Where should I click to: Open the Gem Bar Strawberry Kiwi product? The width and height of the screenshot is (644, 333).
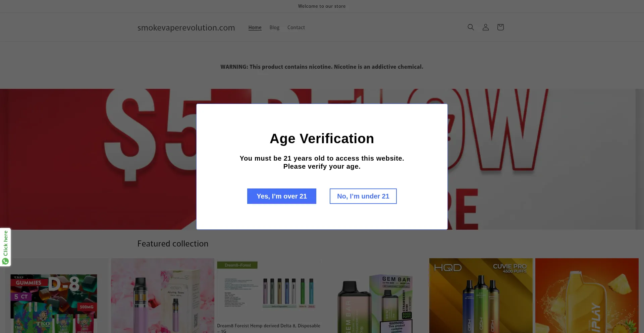[x=375, y=302]
